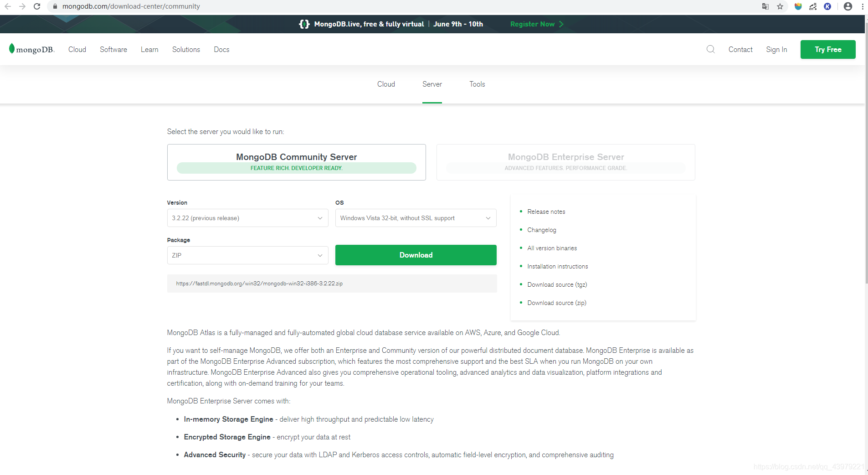
Task: Open the Installation instructions link
Action: tap(557, 266)
